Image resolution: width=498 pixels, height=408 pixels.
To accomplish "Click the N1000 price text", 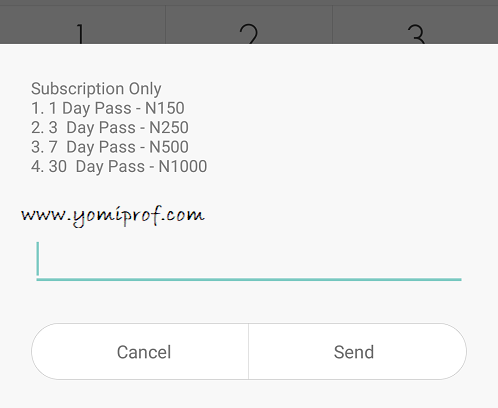I will (183, 166).
